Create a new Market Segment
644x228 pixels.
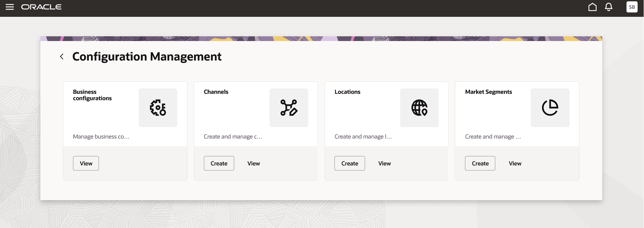(x=480, y=163)
